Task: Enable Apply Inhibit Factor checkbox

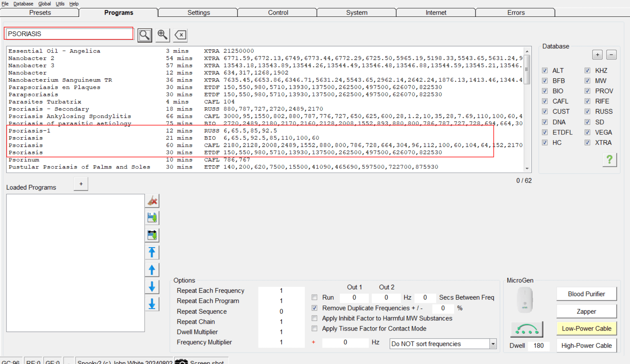Action: pyautogui.click(x=314, y=318)
